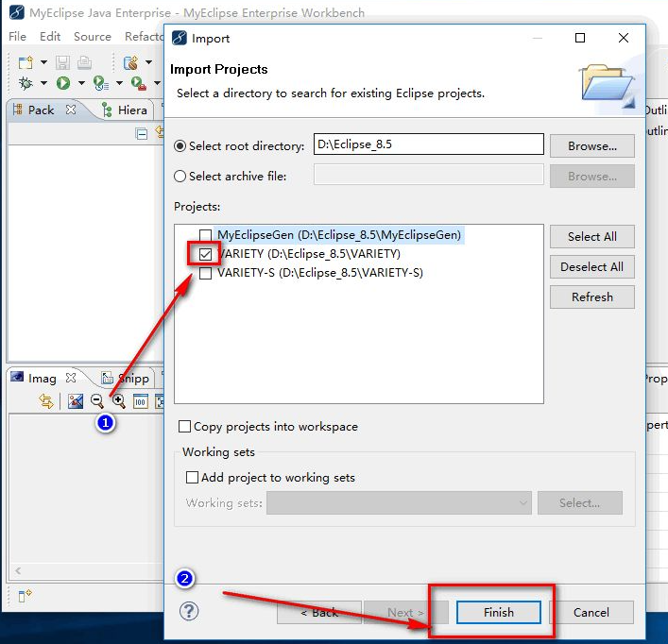Click the help question mark icon
The width and height of the screenshot is (668, 644).
pyautogui.click(x=189, y=611)
